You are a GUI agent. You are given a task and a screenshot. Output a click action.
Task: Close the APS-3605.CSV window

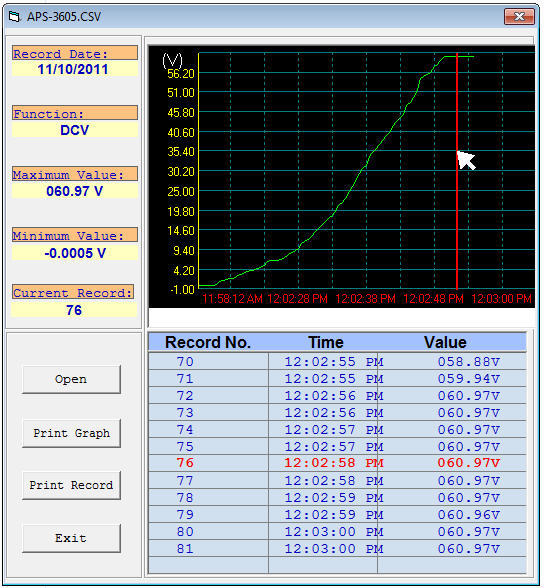pos(519,16)
